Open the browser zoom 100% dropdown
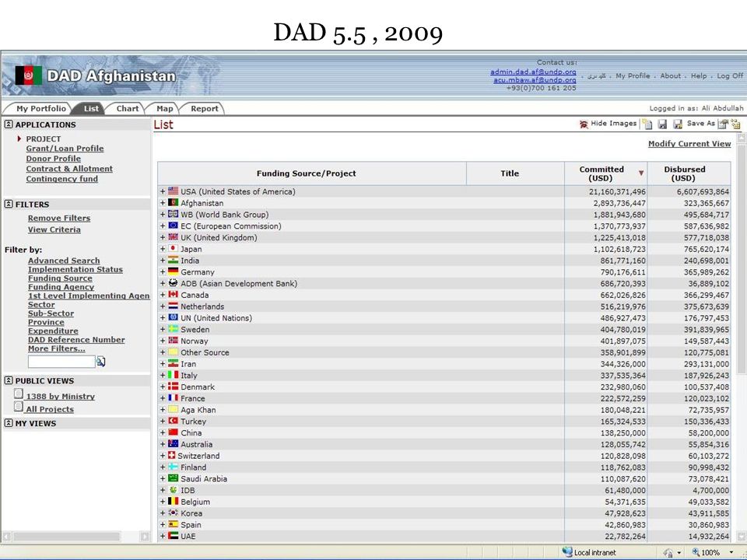 (x=731, y=552)
